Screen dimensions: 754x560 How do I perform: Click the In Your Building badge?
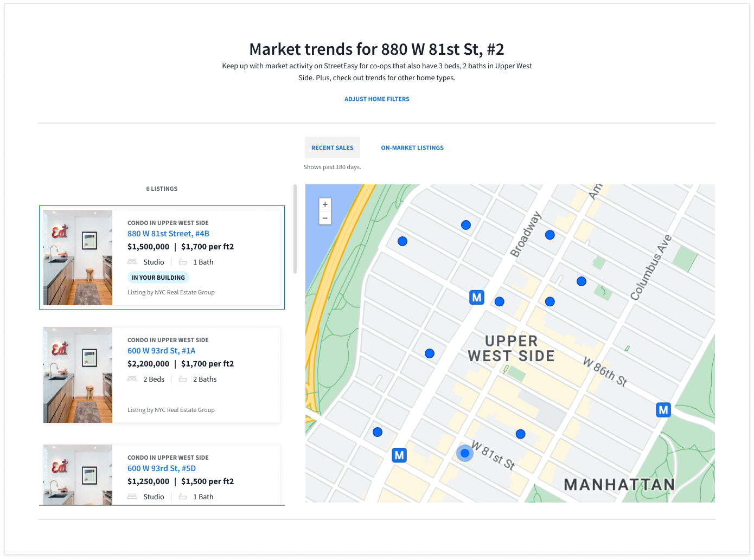[x=158, y=277]
